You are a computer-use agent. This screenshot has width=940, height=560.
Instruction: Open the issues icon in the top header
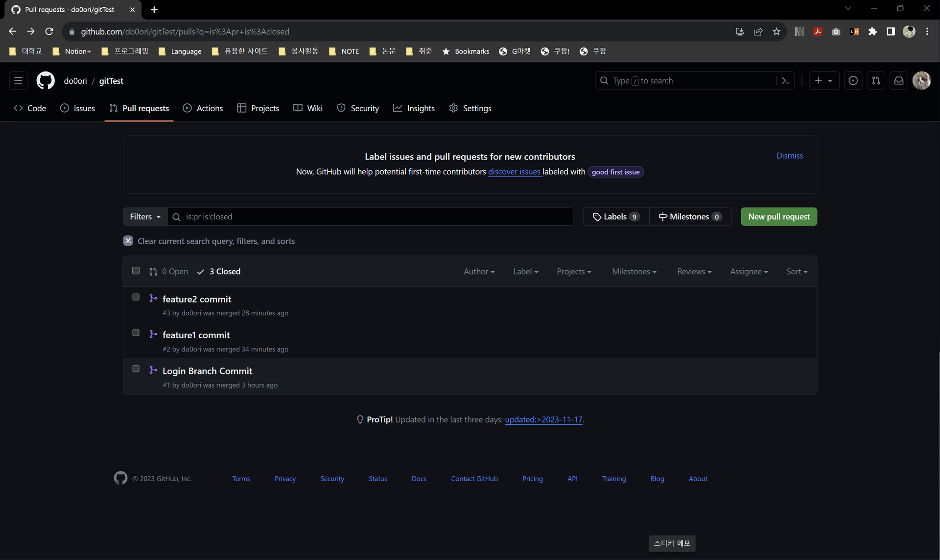tap(853, 81)
